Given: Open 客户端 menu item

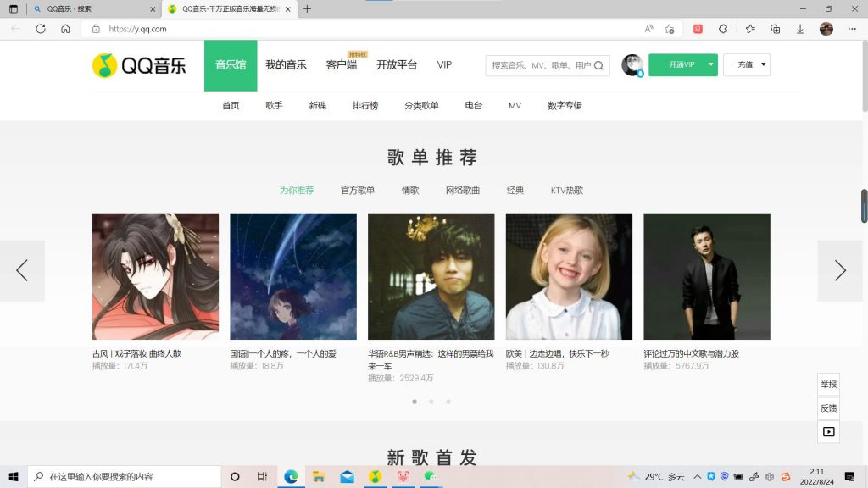Looking at the screenshot, I should (x=342, y=65).
